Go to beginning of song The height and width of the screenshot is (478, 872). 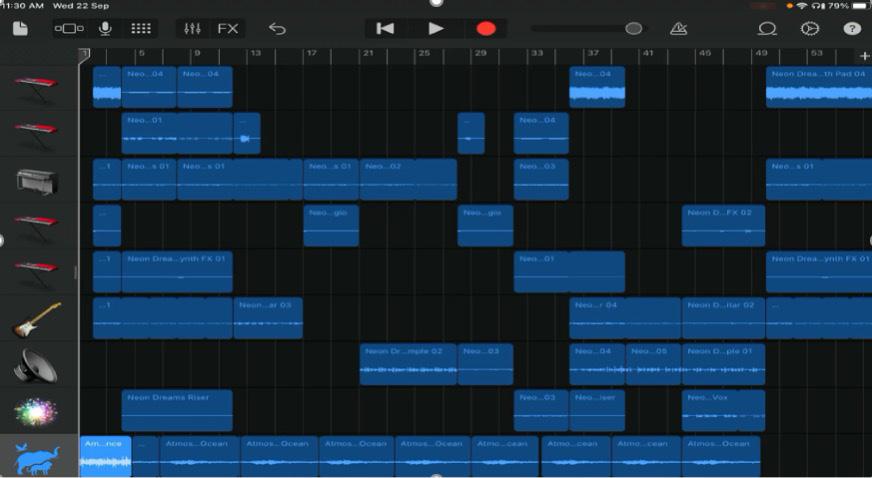tap(385, 28)
